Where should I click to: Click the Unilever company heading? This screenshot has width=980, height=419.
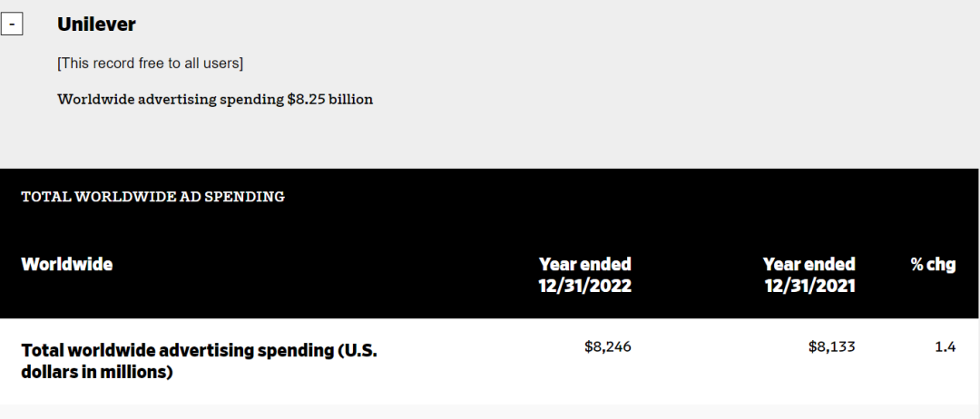click(x=96, y=24)
